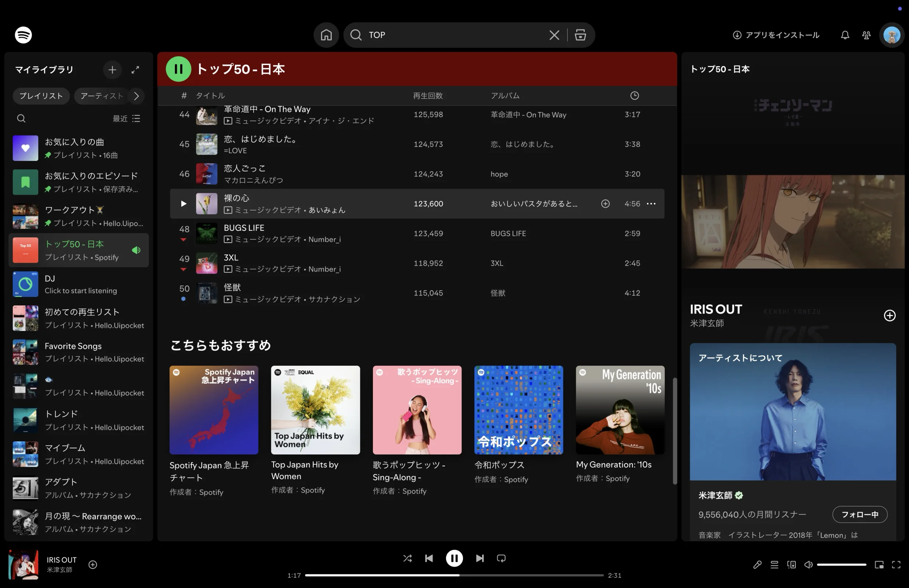The height and width of the screenshot is (588, 909).
Task: Skip to previous track
Action: [x=429, y=558]
